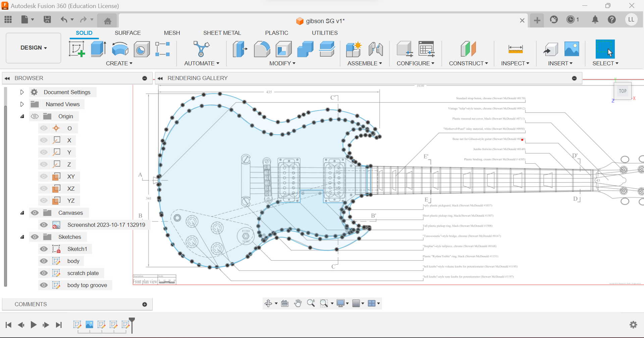
Task: Hide the body top groove sketch
Action: click(44, 285)
